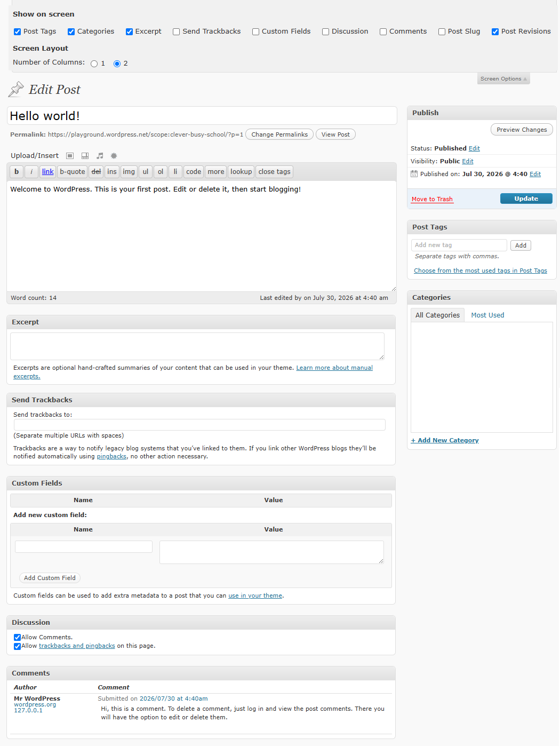This screenshot has width=560, height=746.
Task: Click the ins quicktag button
Action: point(112,172)
